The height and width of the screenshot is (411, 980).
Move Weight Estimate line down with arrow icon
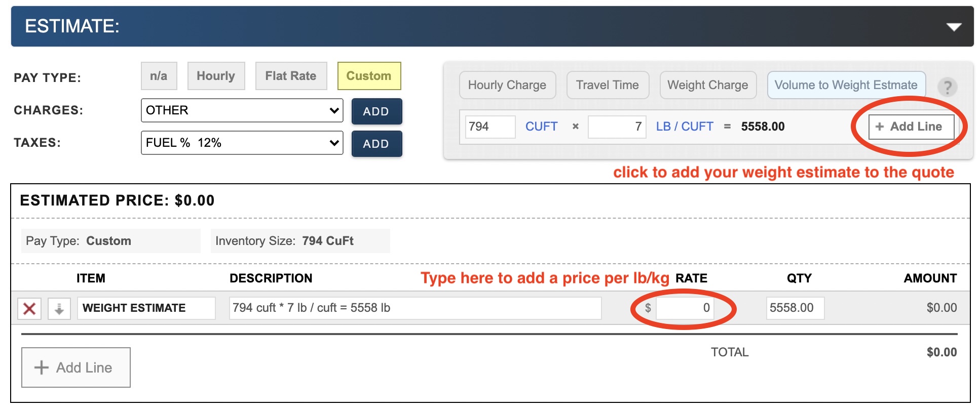[x=59, y=308]
